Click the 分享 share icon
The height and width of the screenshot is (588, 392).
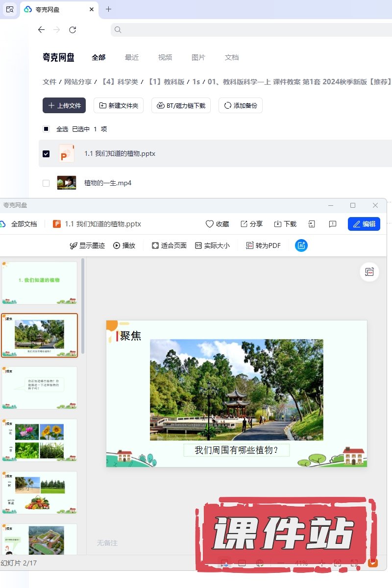(x=244, y=224)
